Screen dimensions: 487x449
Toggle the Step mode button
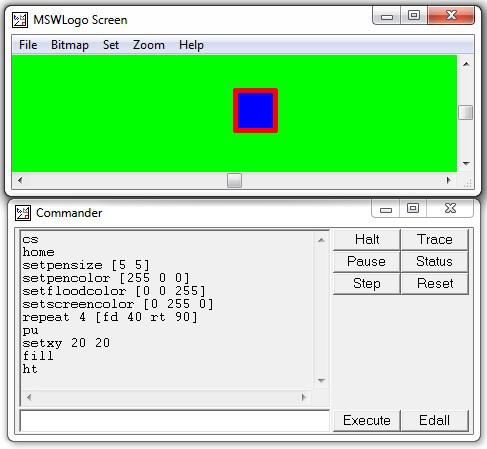pyautogui.click(x=367, y=284)
